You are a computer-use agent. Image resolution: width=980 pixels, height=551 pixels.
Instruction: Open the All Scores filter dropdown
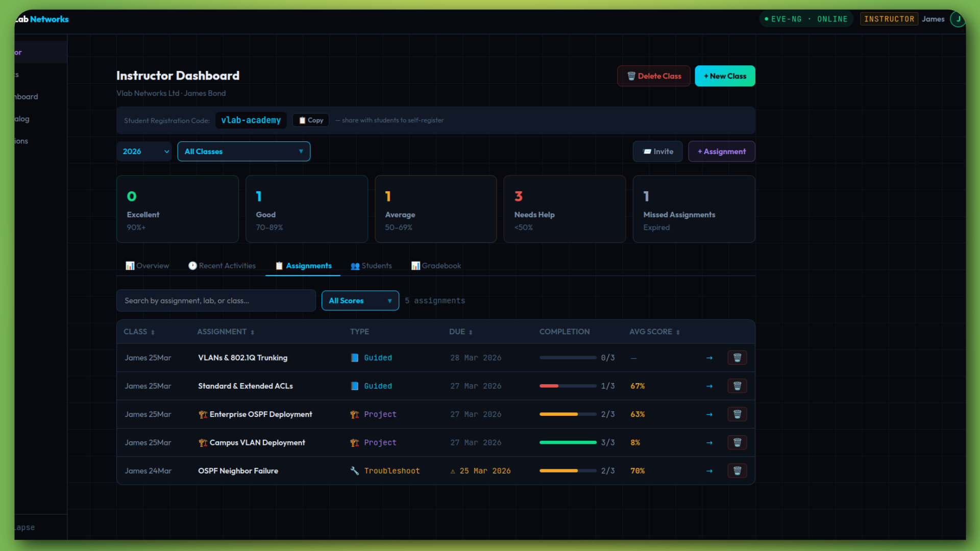coord(360,300)
